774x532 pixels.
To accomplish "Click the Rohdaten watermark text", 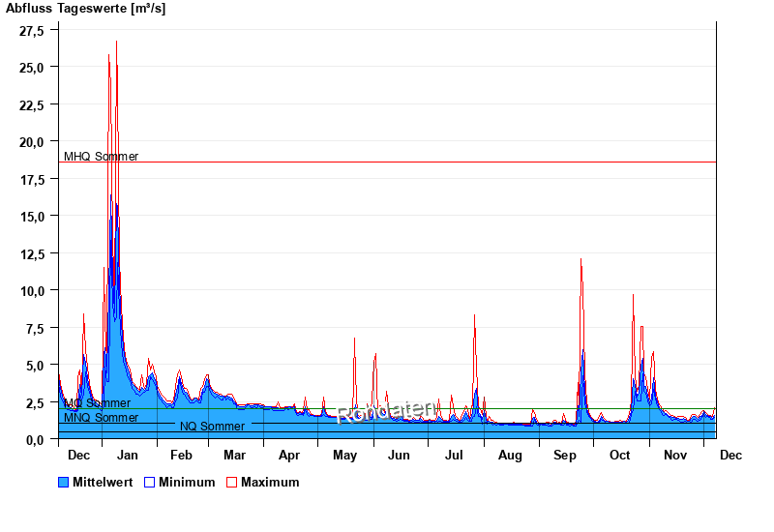I will (x=385, y=411).
